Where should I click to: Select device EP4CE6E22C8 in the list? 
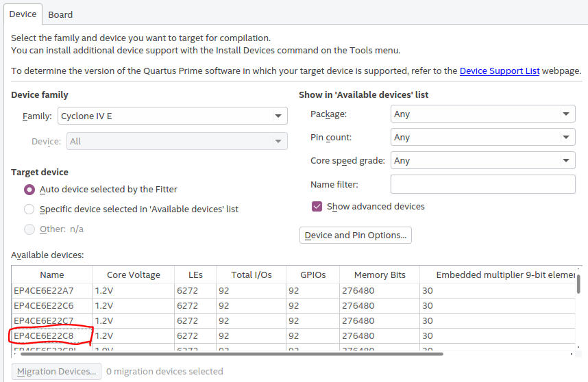[x=44, y=335]
